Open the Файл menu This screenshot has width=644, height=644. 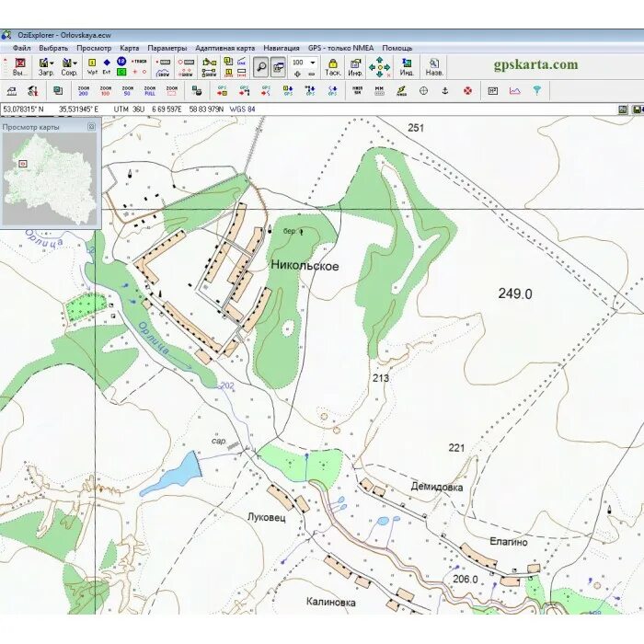(22, 48)
